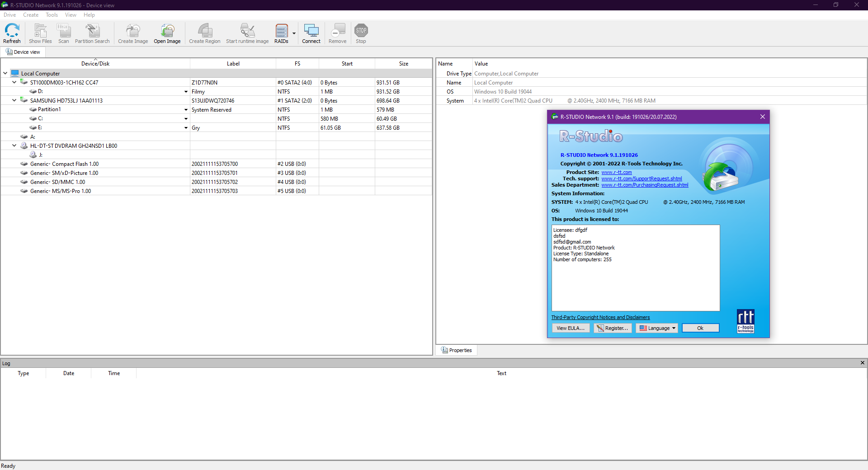Select the SAMSUNG HD753LJ drive icon
The width and height of the screenshot is (868, 470).
click(x=24, y=100)
